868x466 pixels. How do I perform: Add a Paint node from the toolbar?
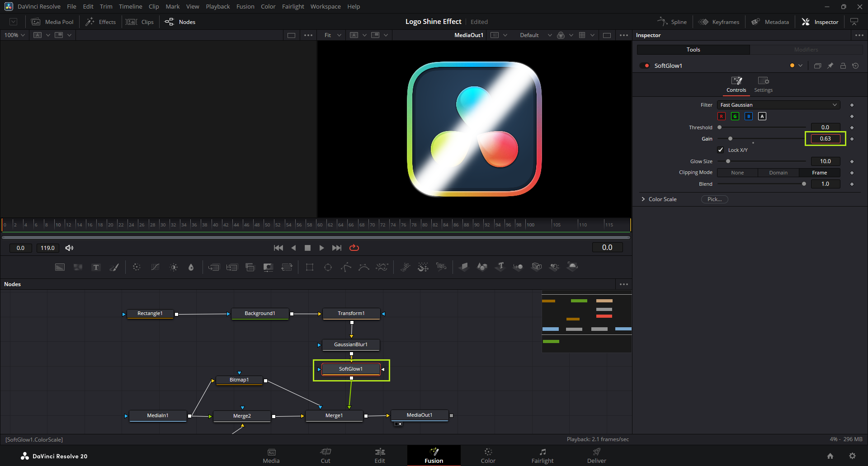[x=114, y=267]
